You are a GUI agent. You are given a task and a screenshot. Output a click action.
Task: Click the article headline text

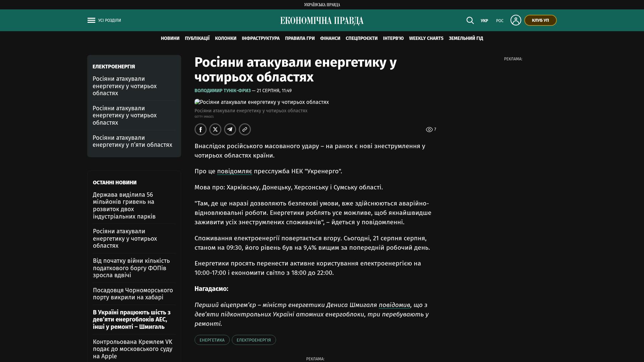(x=296, y=70)
